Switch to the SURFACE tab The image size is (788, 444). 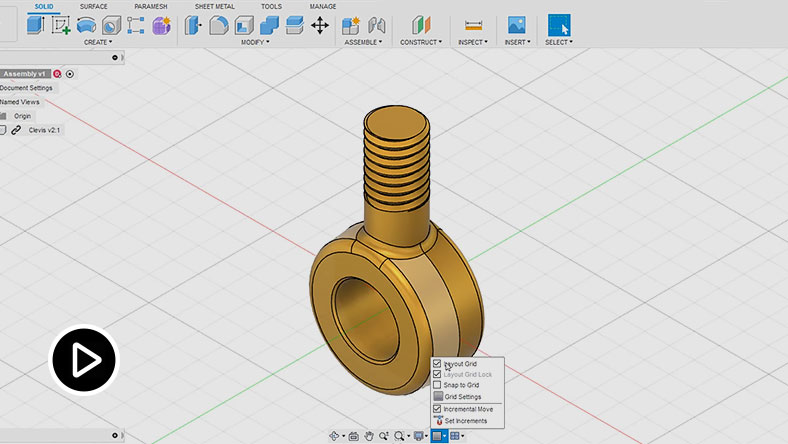click(94, 7)
